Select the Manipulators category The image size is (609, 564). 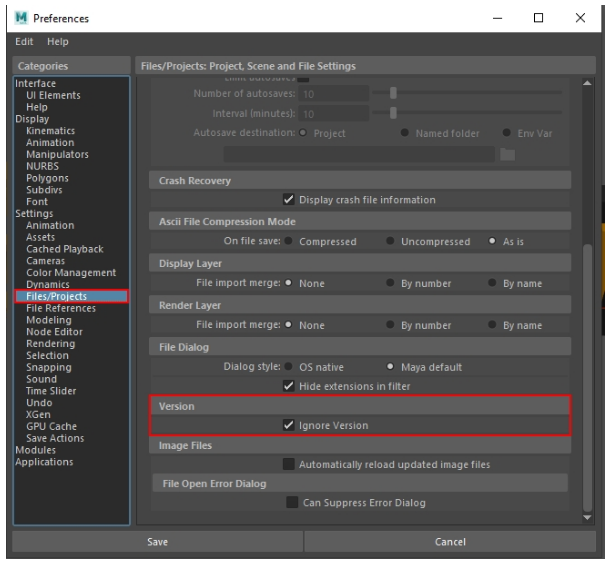click(x=57, y=154)
